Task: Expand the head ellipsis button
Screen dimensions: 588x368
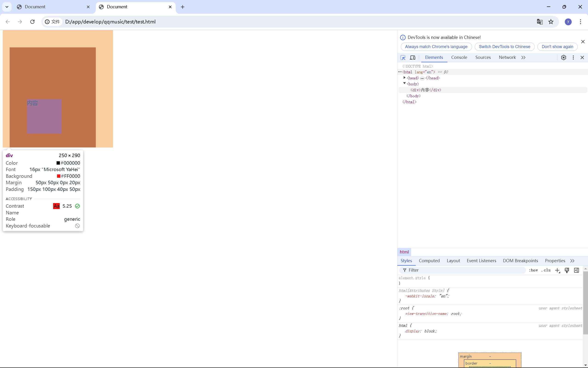Action: 422,78
